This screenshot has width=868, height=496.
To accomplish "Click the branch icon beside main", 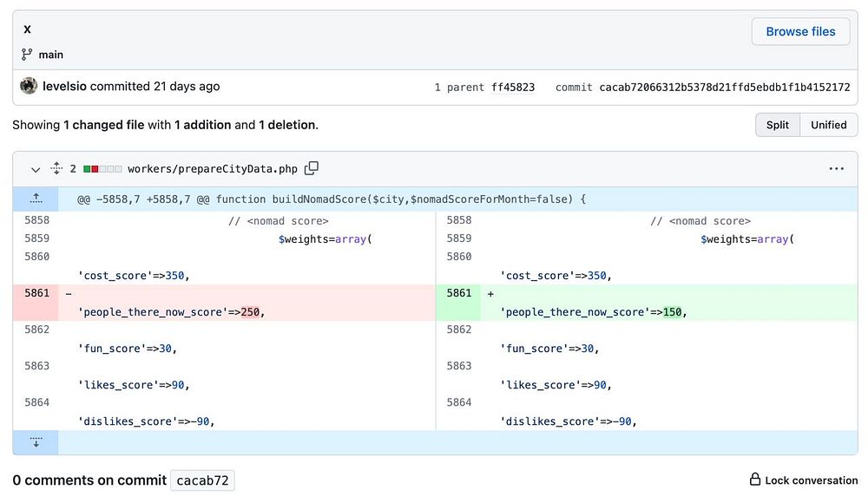I will (27, 55).
